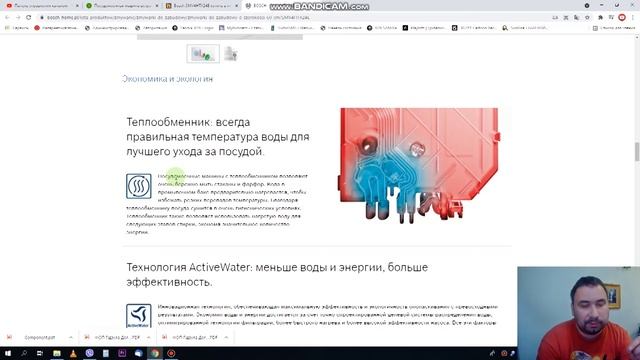Image resolution: width=640 pixels, height=360 pixels.
Task: Open the Calculator app on the taskbar
Action: coord(106,353)
